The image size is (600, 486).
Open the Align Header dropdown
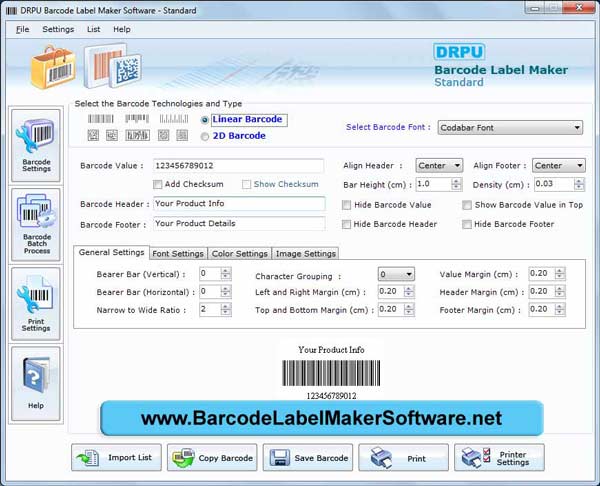pos(439,166)
